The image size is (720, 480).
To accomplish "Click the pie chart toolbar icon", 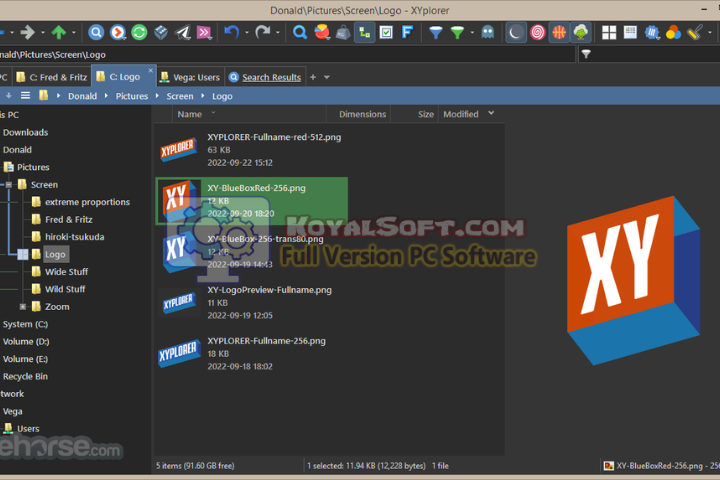I will click(322, 32).
